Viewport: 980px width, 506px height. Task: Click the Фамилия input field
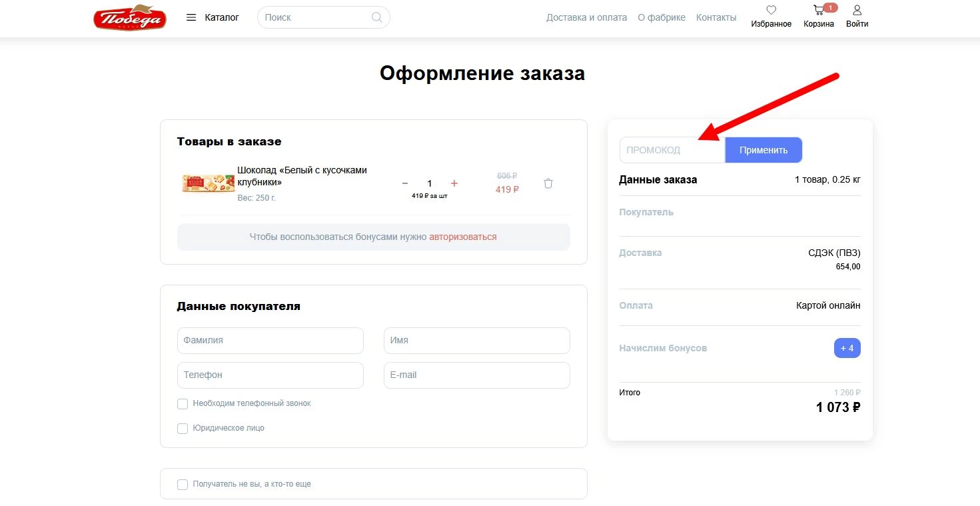tap(269, 340)
